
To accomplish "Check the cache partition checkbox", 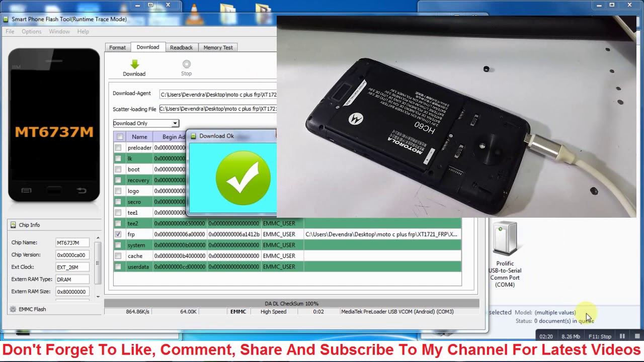I will (x=118, y=256).
